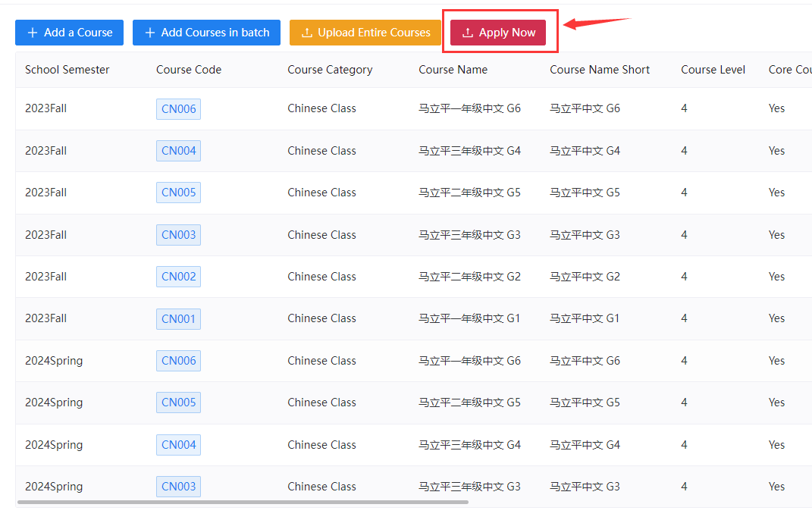Click CN001 course code tag
Image resolution: width=812 pixels, height=520 pixels.
coord(178,319)
